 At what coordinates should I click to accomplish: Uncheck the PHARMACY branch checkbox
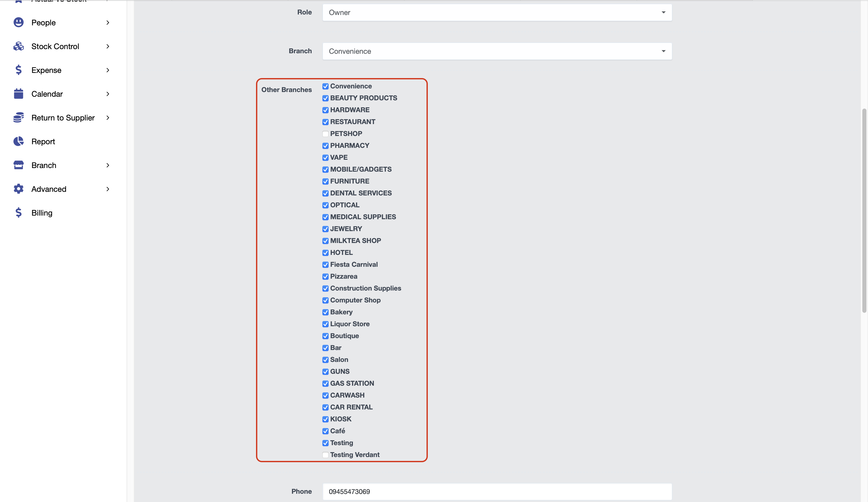click(325, 146)
